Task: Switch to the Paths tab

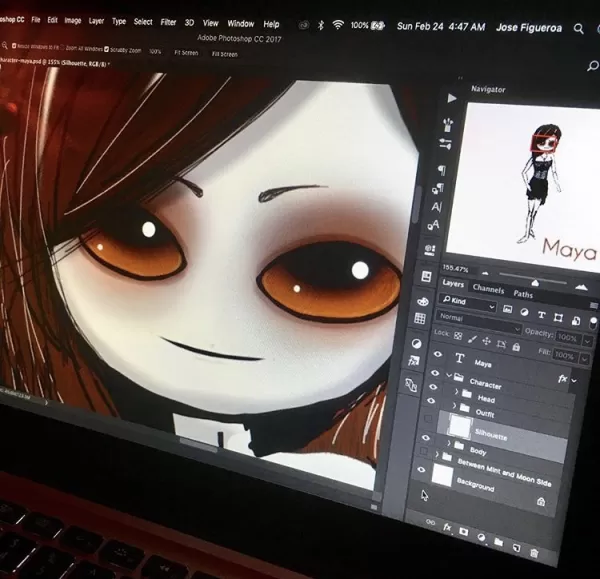Action: click(x=523, y=294)
